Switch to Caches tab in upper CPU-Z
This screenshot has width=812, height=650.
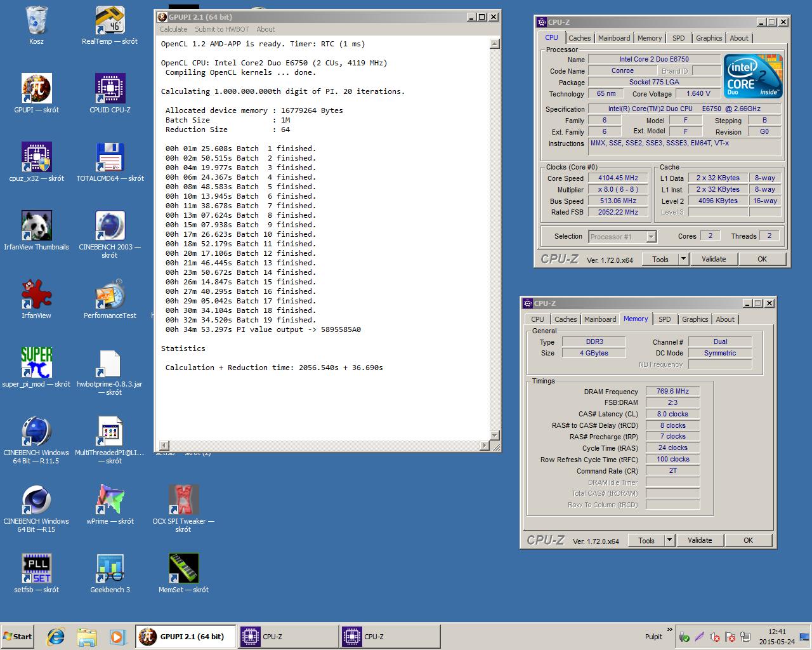click(579, 38)
